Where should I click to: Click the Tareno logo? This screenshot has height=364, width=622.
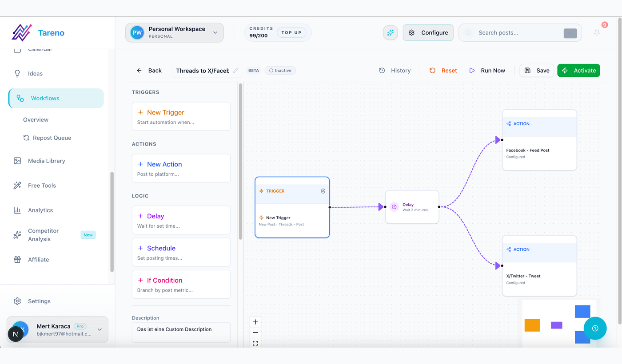tap(38, 32)
